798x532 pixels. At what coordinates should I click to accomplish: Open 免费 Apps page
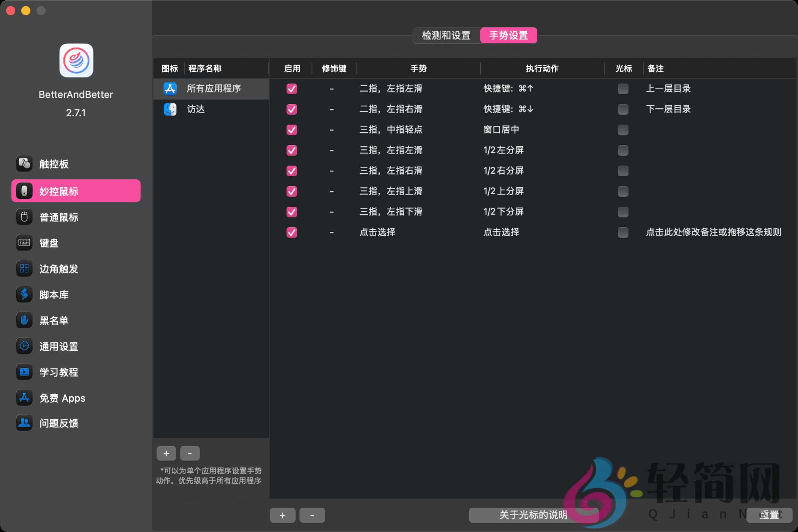tap(62, 398)
